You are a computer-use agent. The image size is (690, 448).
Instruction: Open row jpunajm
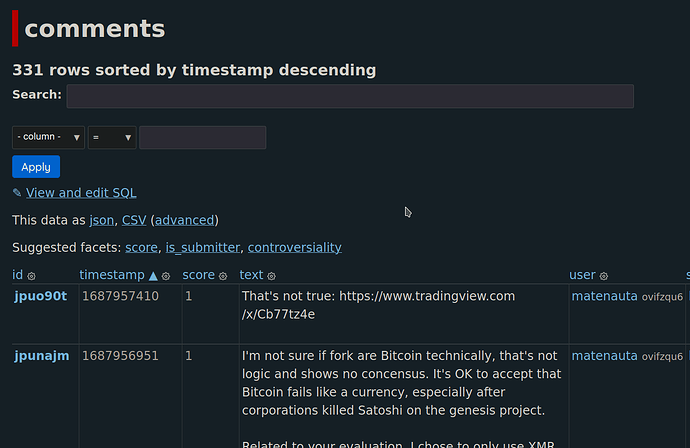coord(40,356)
